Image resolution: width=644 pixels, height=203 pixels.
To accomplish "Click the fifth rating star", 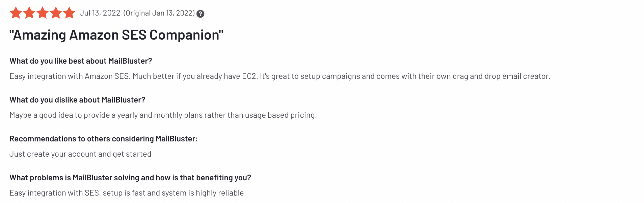I will (x=69, y=13).
